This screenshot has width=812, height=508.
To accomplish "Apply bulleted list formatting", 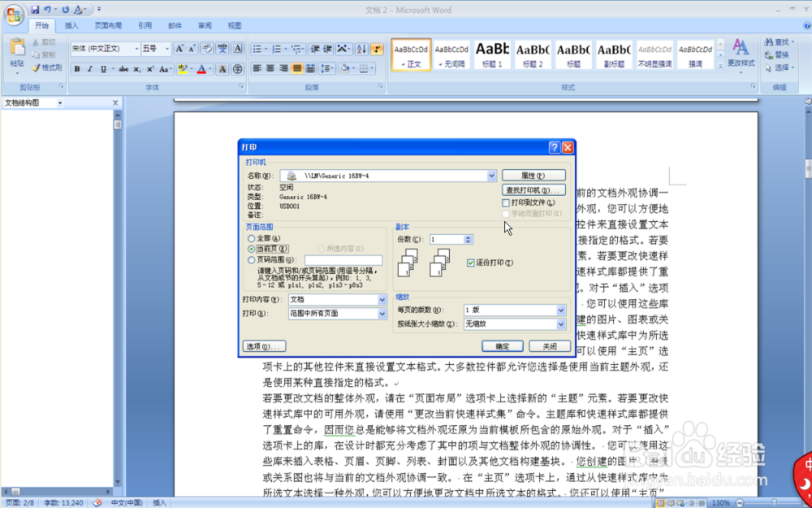I will click(x=256, y=49).
